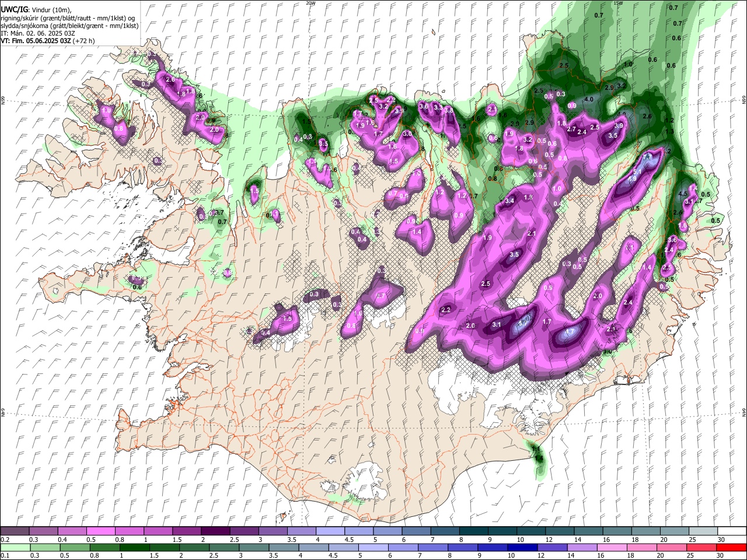Click the 0.8 magenta snow legend swatch

click(x=129, y=531)
